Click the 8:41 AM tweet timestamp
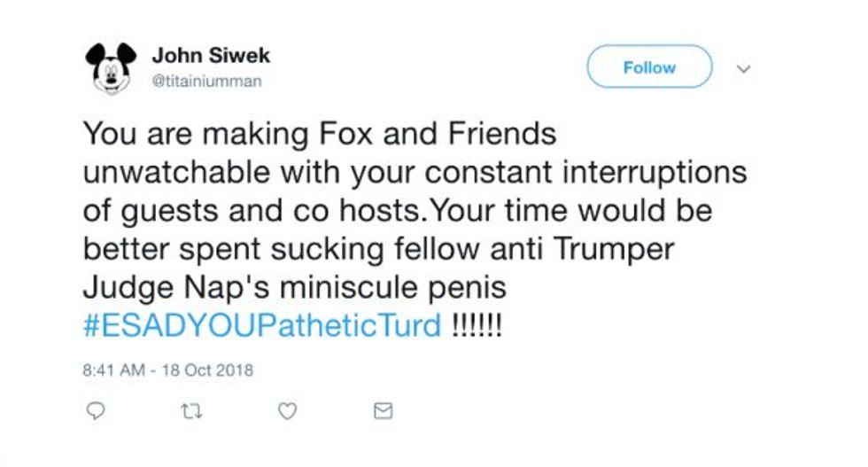 [114, 370]
